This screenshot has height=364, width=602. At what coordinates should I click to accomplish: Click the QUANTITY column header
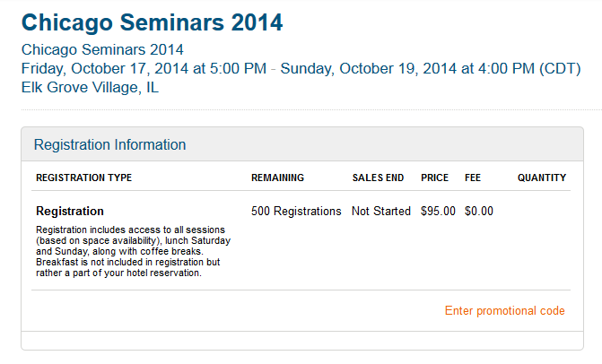542,178
